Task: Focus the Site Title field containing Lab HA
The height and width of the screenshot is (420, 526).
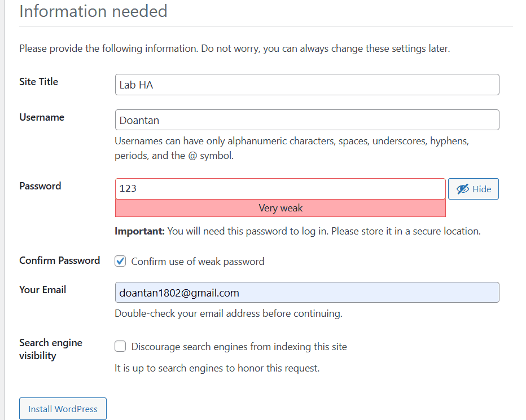Action: pos(306,85)
